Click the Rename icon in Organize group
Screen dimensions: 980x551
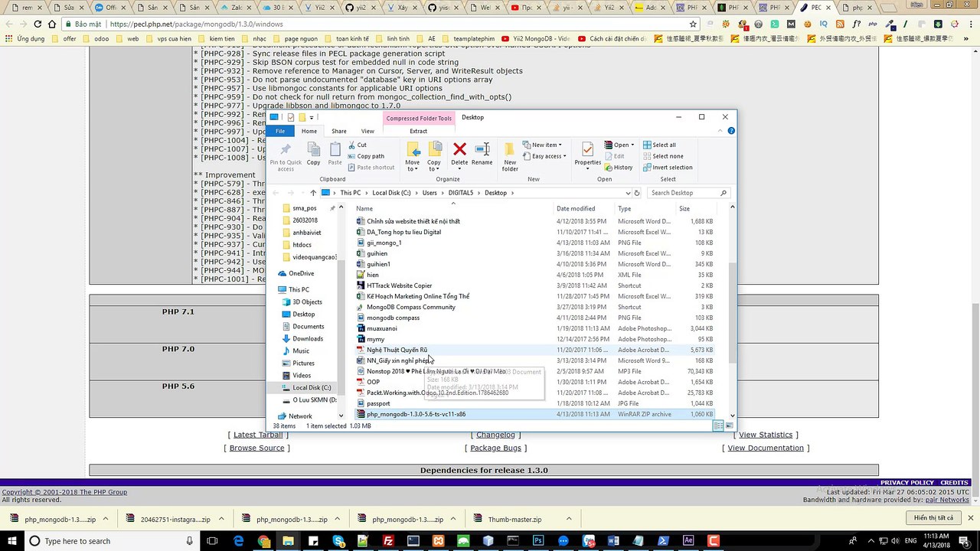point(482,149)
